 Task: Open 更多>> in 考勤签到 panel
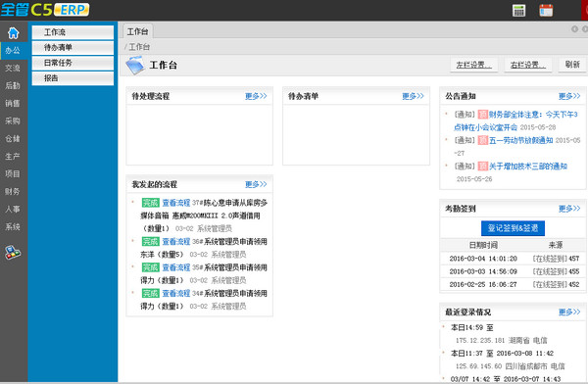click(x=569, y=209)
